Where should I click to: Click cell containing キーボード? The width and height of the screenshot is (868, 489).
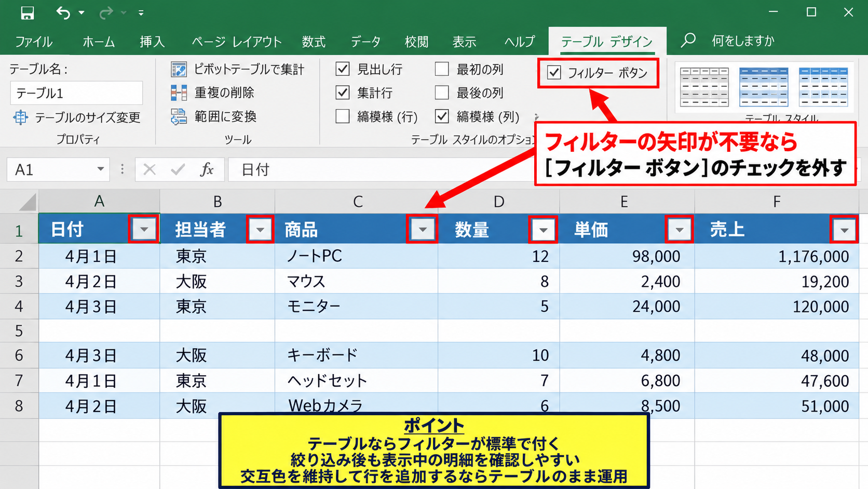click(356, 355)
